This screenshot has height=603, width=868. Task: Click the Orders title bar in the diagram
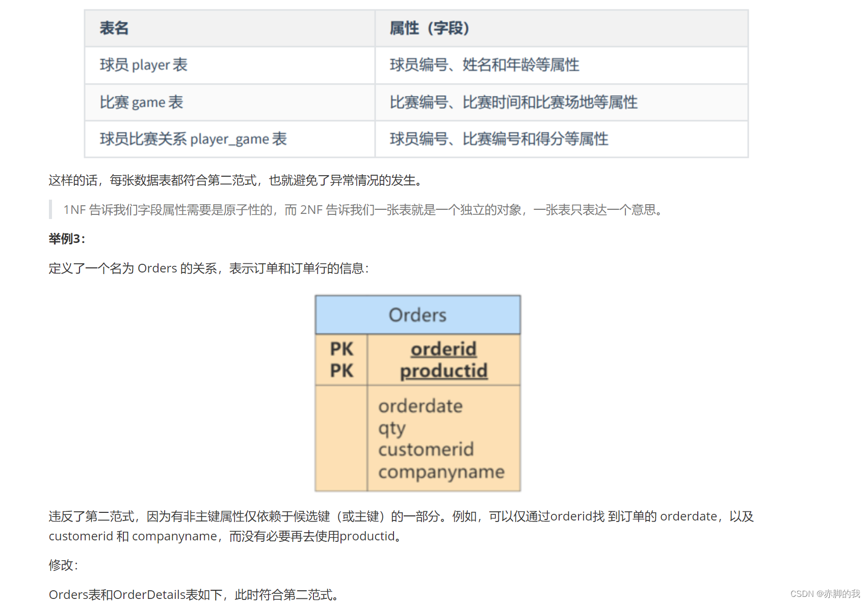click(417, 314)
